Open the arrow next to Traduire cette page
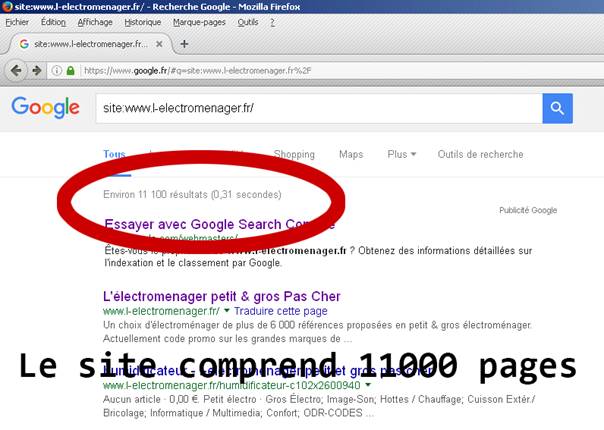 coord(227,312)
